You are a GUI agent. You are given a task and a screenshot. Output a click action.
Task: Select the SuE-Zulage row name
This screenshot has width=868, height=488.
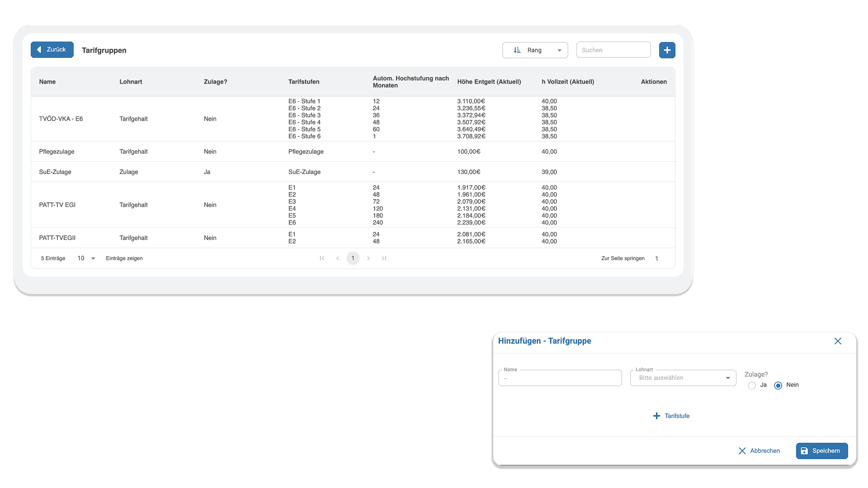[x=55, y=172]
